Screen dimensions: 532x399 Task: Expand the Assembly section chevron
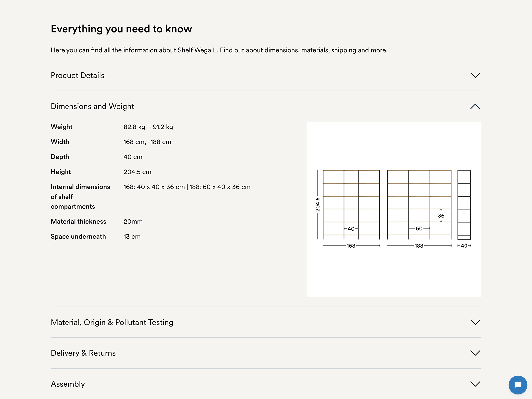[475, 384]
